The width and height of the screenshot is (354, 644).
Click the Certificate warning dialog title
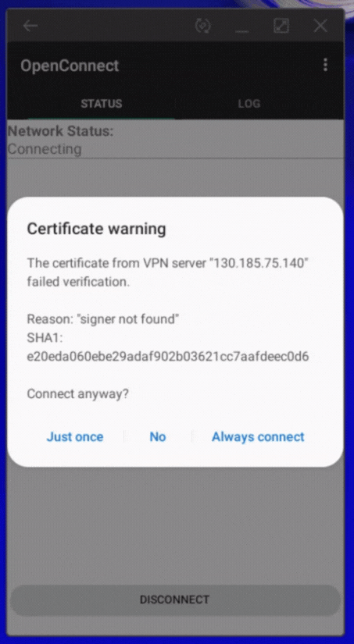96,229
